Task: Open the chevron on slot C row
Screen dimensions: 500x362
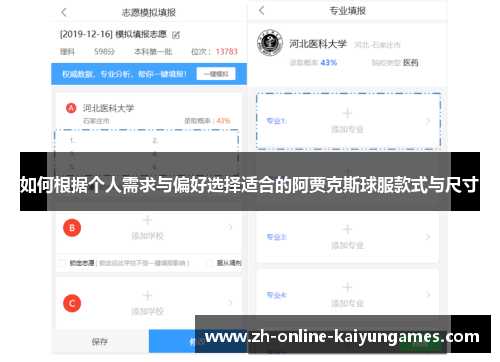Action: [x=231, y=303]
